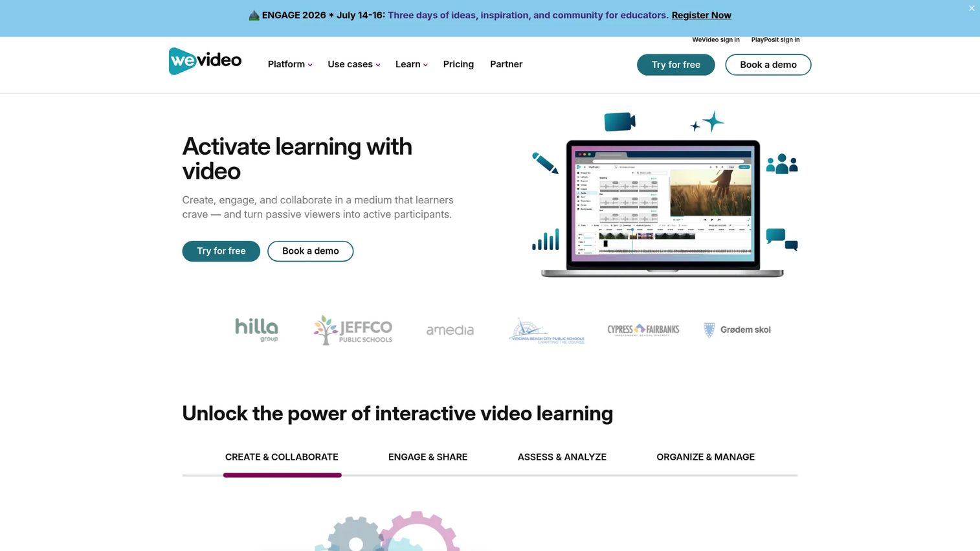This screenshot has width=980, height=551.
Task: Expand the Use cases dropdown menu
Action: pos(354,64)
